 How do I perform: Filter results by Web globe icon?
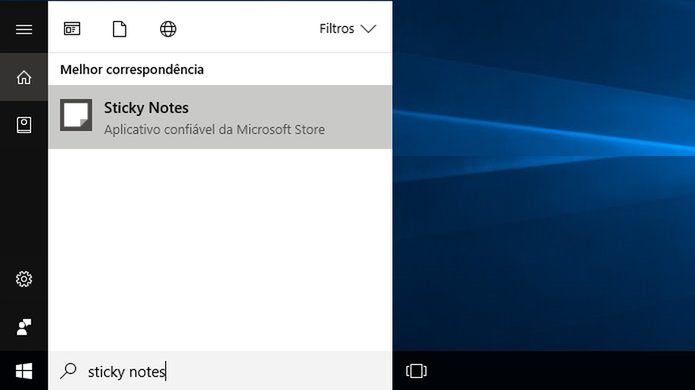(168, 29)
